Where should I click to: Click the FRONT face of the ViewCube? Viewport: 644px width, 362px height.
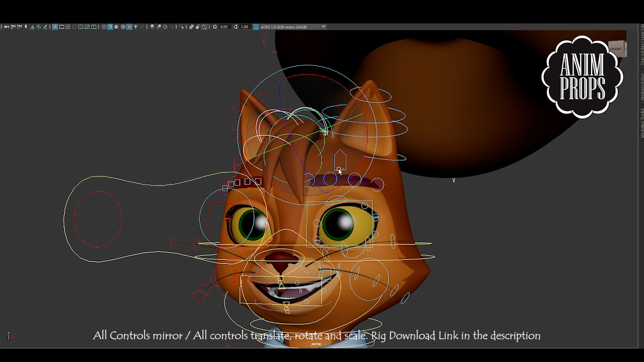click(x=616, y=49)
